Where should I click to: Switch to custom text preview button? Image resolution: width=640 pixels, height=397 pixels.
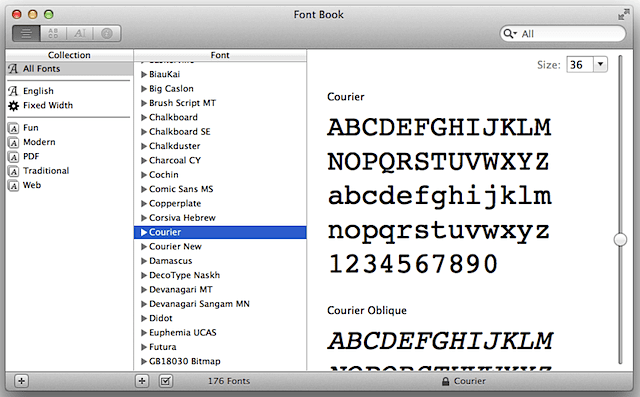pos(80,33)
